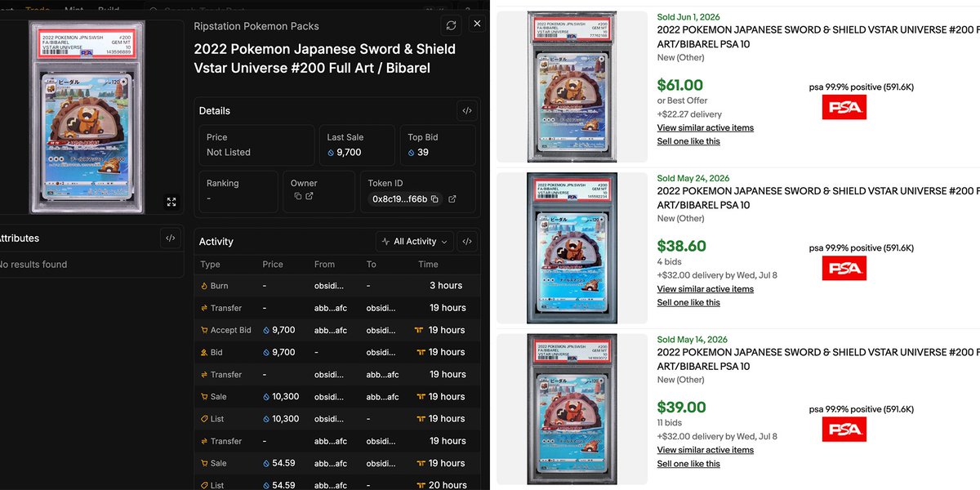Click the 'abb...afc' buyer in 10,300 Sale row

coord(383,397)
